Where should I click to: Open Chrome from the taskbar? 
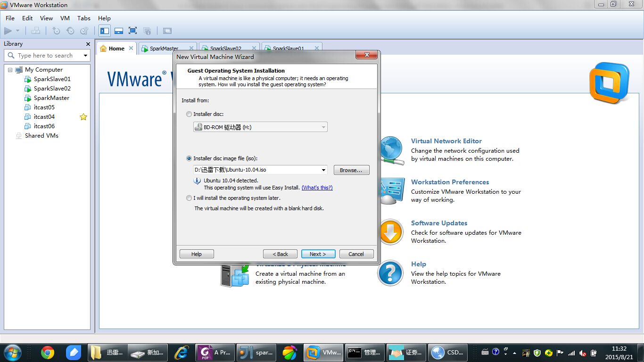[48, 352]
